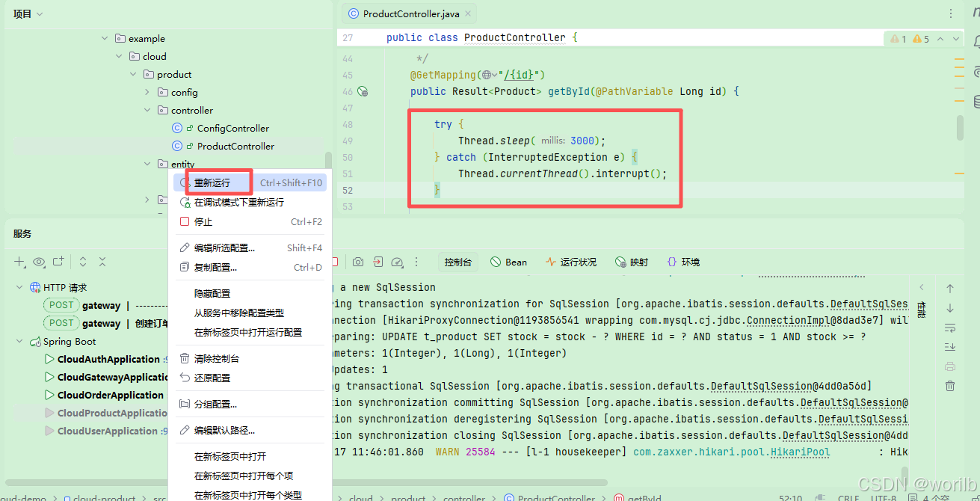Clear console with the trash icon on right
980x501 pixels.
coord(950,386)
